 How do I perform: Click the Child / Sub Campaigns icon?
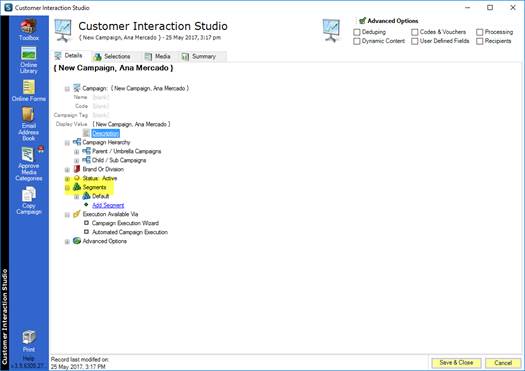click(x=86, y=160)
